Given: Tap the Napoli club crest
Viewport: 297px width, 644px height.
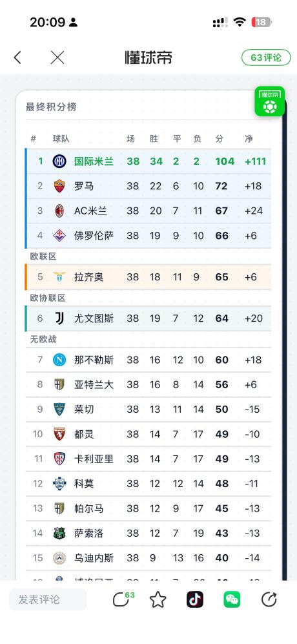Looking at the screenshot, I should 59,360.
